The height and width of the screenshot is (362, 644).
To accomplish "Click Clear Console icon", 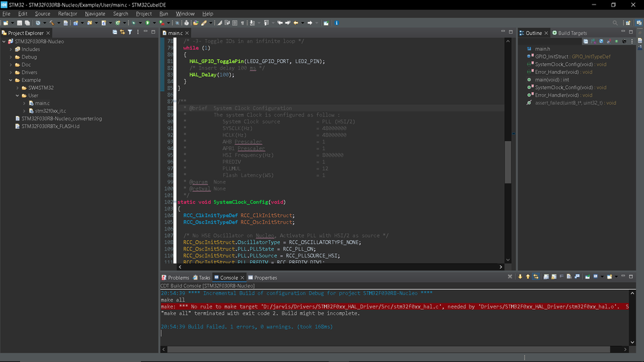I will click(x=569, y=276).
